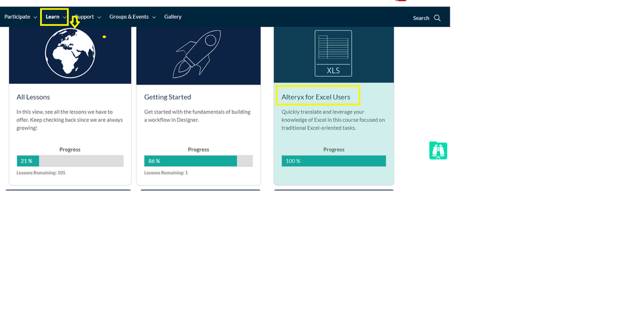Click the 86 % progress bar

pos(198,161)
